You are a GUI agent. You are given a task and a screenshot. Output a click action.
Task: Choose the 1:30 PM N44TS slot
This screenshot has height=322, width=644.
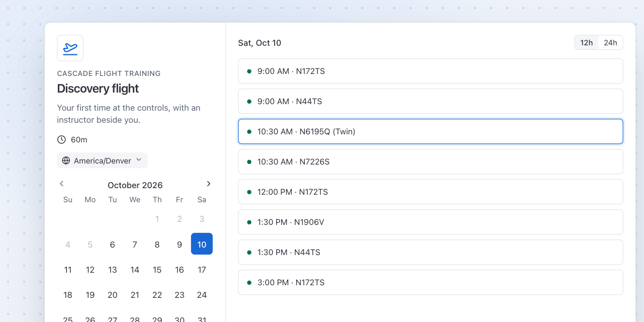431,252
